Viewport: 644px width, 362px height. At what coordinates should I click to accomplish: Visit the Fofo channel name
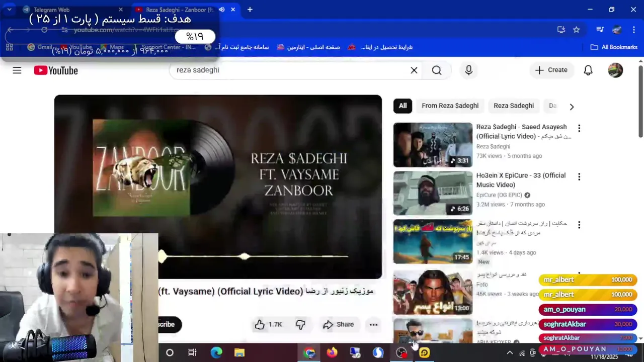pyautogui.click(x=482, y=285)
